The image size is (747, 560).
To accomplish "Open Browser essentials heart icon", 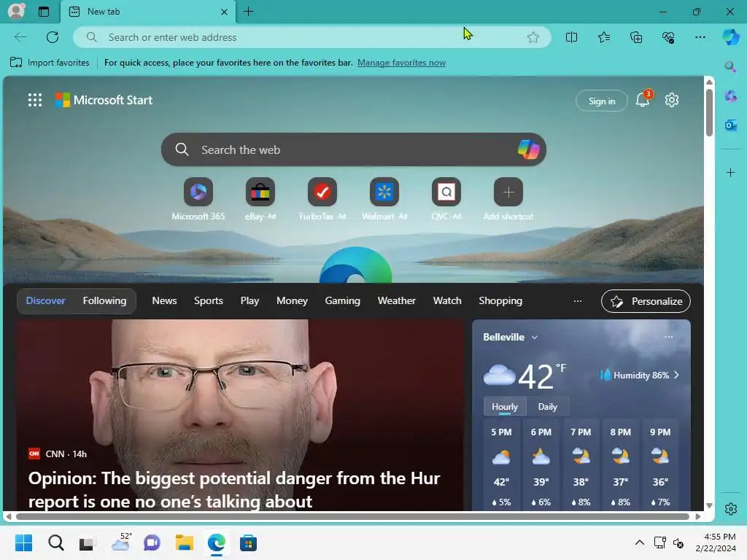I will (668, 37).
